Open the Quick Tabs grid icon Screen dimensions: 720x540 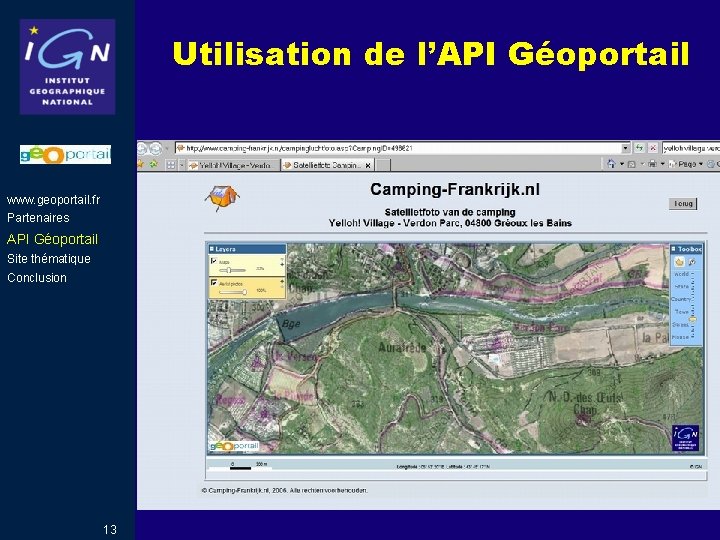[170, 165]
